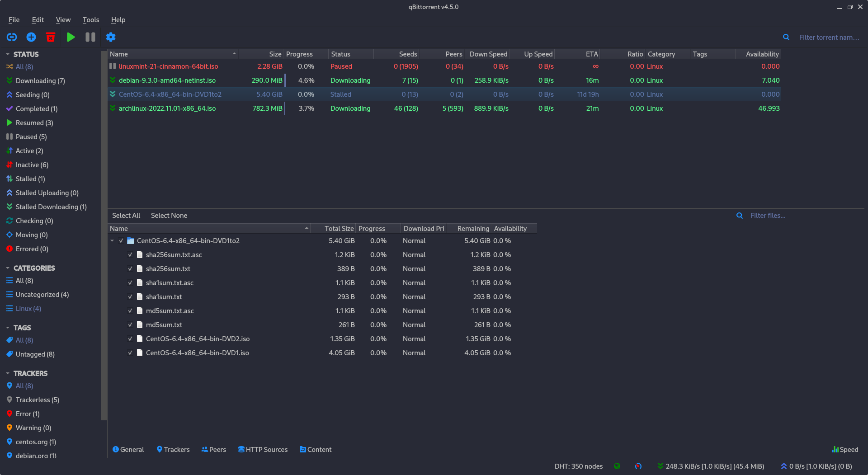Click the Speed graph icon tab
The height and width of the screenshot is (475, 868).
tap(845, 450)
